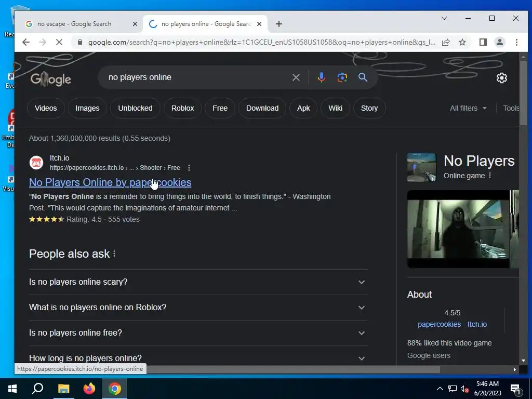The image size is (532, 399).
Task: Open the knowledge panel three-dot menu beside Online game
Action: [489, 176]
